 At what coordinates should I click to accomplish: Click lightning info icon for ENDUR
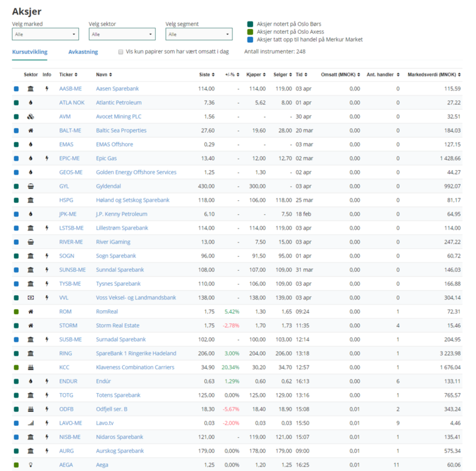click(x=46, y=381)
